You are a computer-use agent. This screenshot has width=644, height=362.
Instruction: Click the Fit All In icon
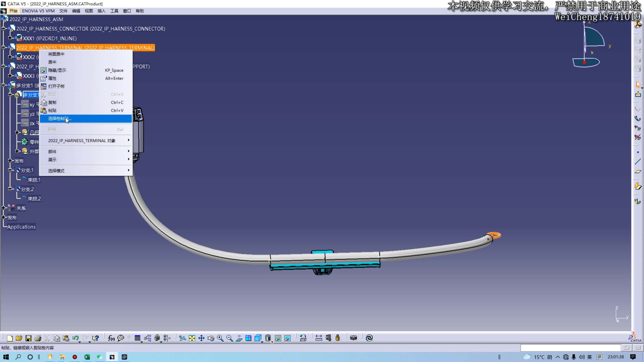click(192, 338)
